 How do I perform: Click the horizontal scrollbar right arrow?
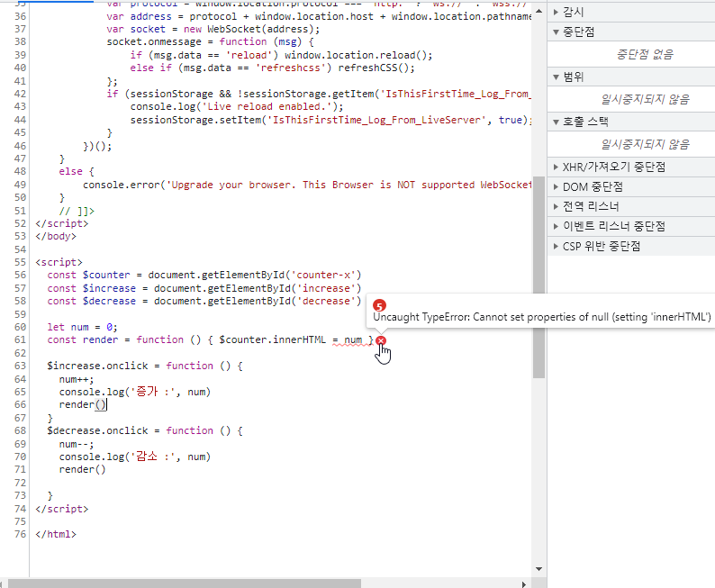tap(524, 583)
